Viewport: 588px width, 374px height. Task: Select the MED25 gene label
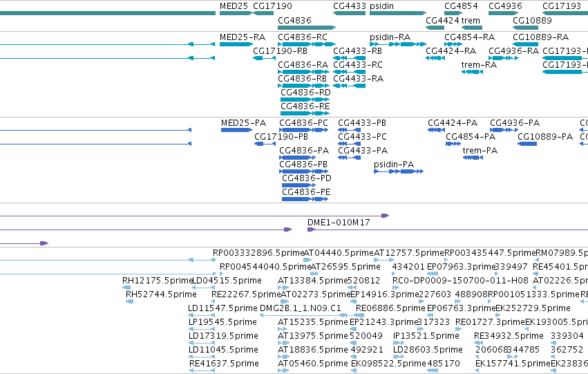point(234,6)
